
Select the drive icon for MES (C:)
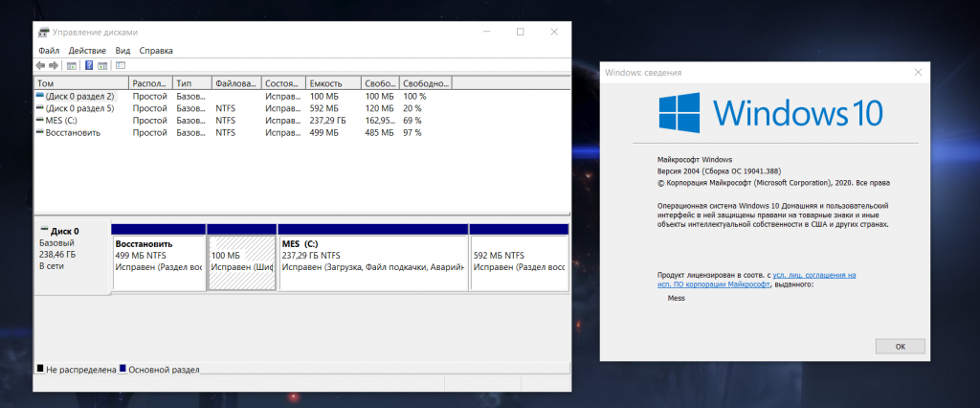click(x=39, y=121)
